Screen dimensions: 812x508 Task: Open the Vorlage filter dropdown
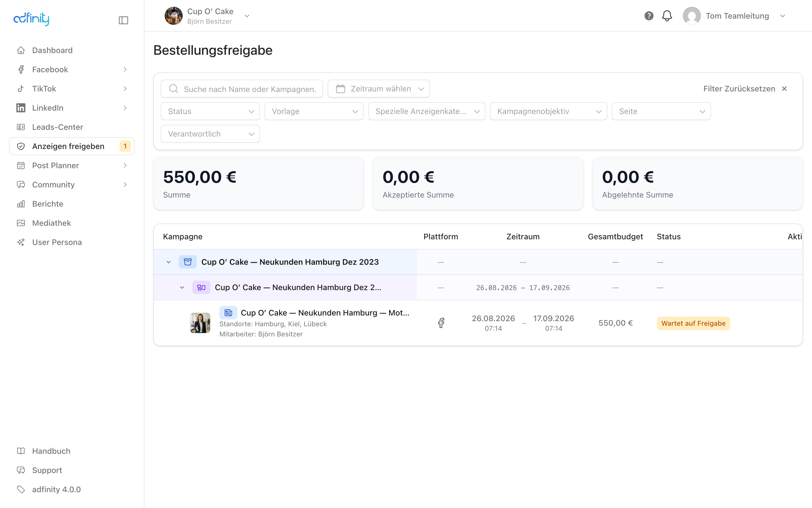314,111
